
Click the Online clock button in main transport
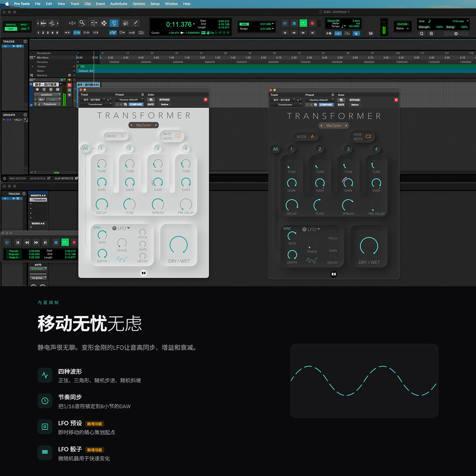pyautogui.click(x=285, y=23)
